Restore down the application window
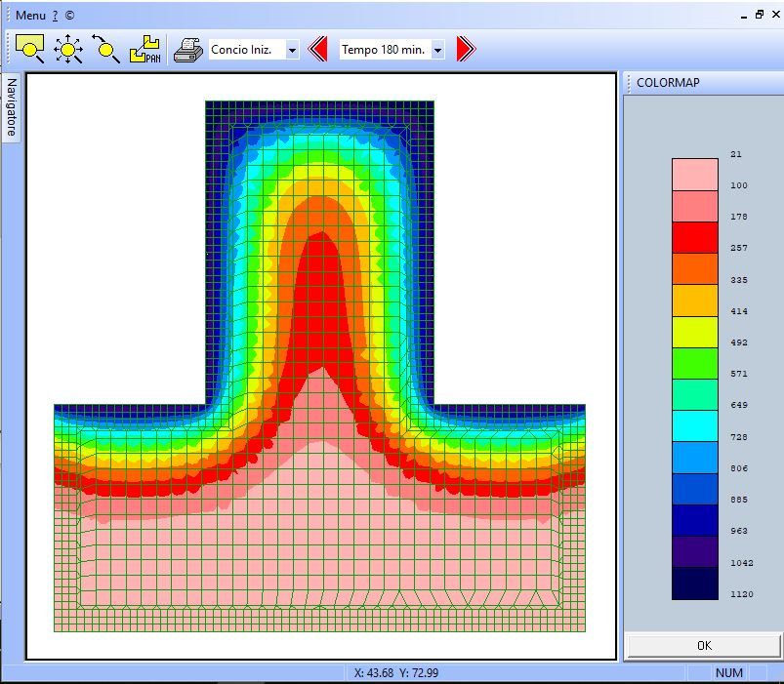The width and height of the screenshot is (784, 684). (760, 15)
